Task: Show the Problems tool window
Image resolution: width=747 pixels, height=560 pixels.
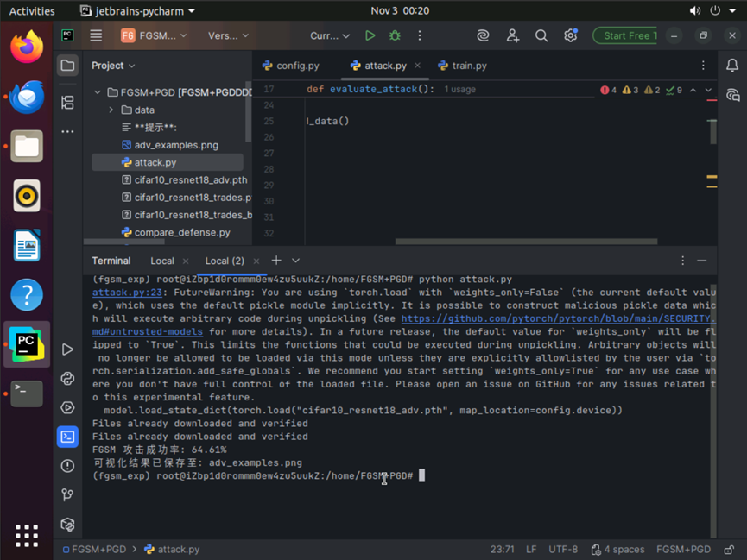Action: pyautogui.click(x=67, y=466)
